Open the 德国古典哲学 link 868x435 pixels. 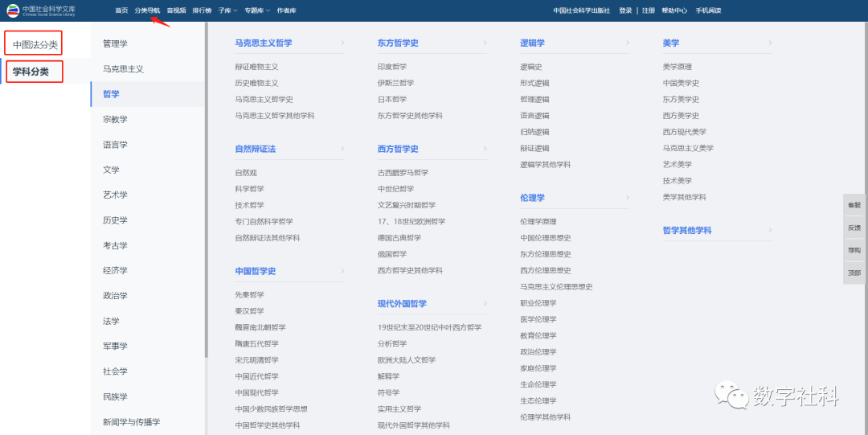coord(399,238)
